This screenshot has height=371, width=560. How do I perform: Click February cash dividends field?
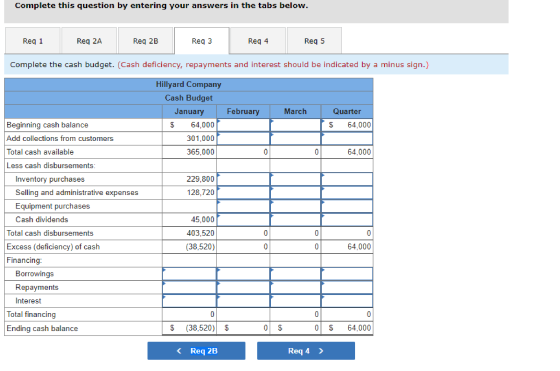tap(243, 220)
